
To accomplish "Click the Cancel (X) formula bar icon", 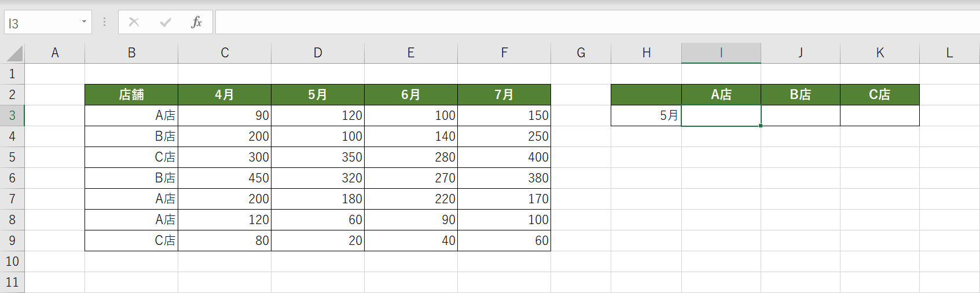I will 134,23.
